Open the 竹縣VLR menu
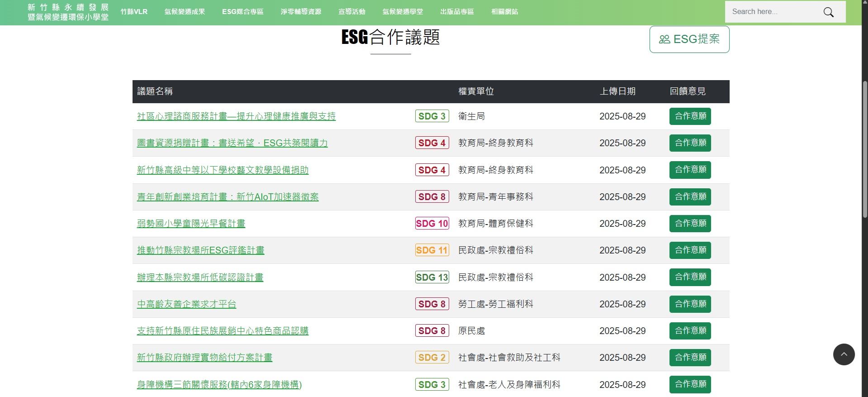This screenshot has width=868, height=397. click(x=134, y=12)
